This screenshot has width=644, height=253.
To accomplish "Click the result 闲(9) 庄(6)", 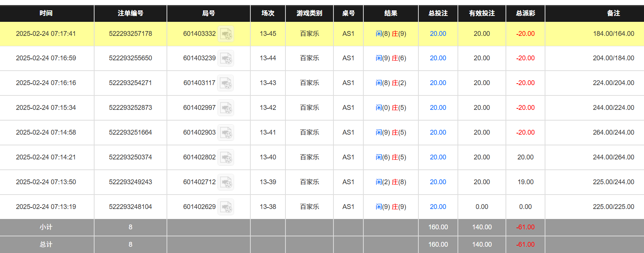I will (x=391, y=58).
